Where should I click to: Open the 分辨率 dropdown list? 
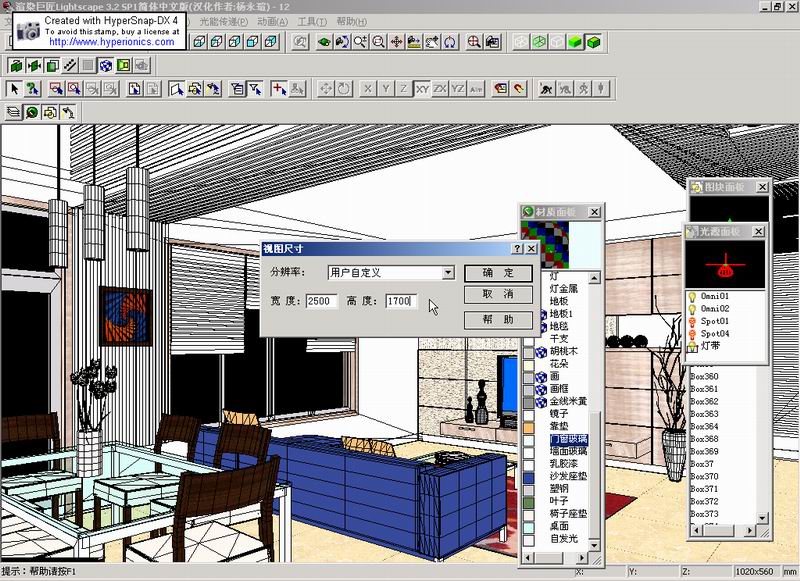pos(448,272)
